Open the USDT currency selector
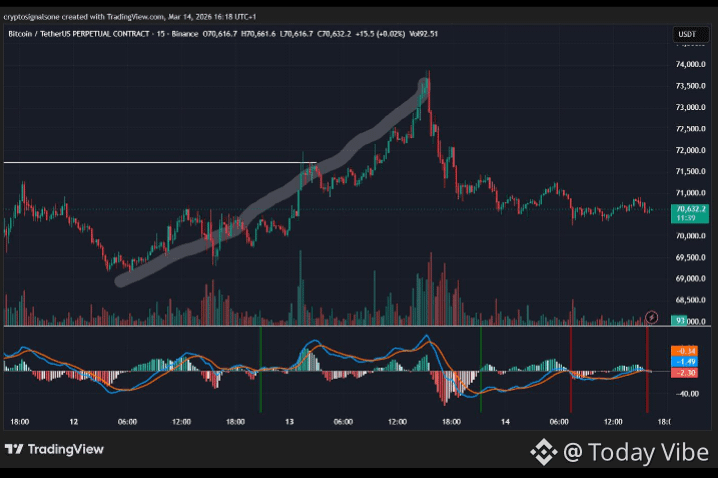 coord(690,34)
